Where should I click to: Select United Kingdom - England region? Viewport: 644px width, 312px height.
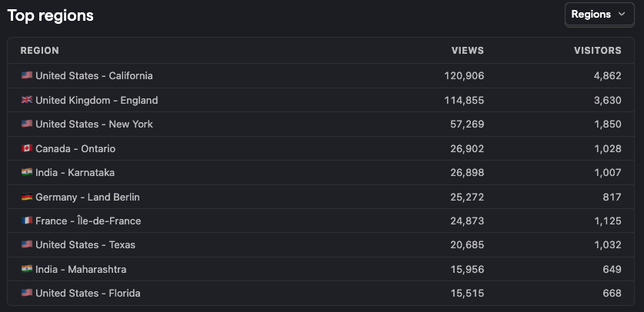321,100
